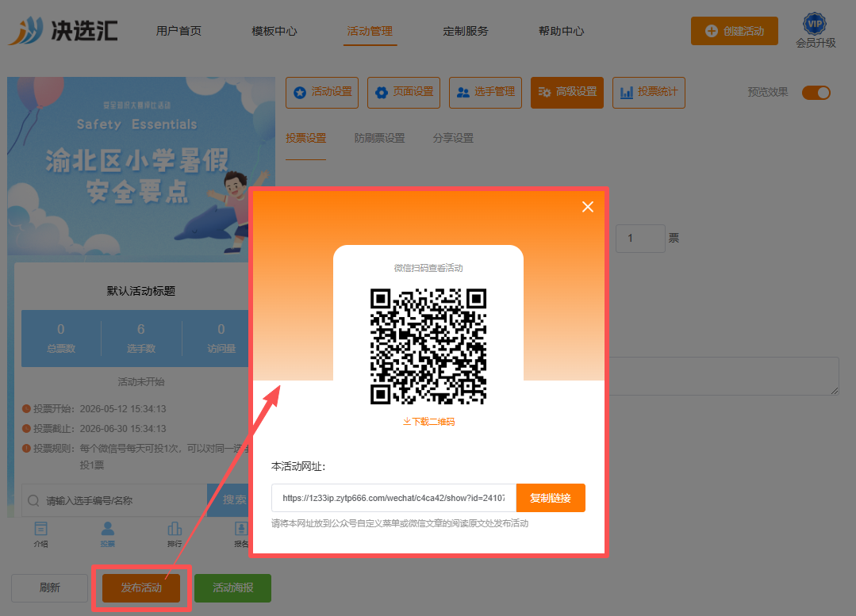Image resolution: width=856 pixels, height=616 pixels.
Task: Click the 访问量 count in preview
Action: point(221,339)
